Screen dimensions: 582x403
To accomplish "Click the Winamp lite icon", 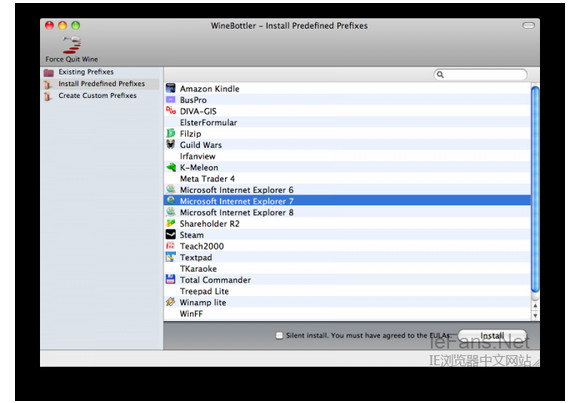I will point(170,302).
